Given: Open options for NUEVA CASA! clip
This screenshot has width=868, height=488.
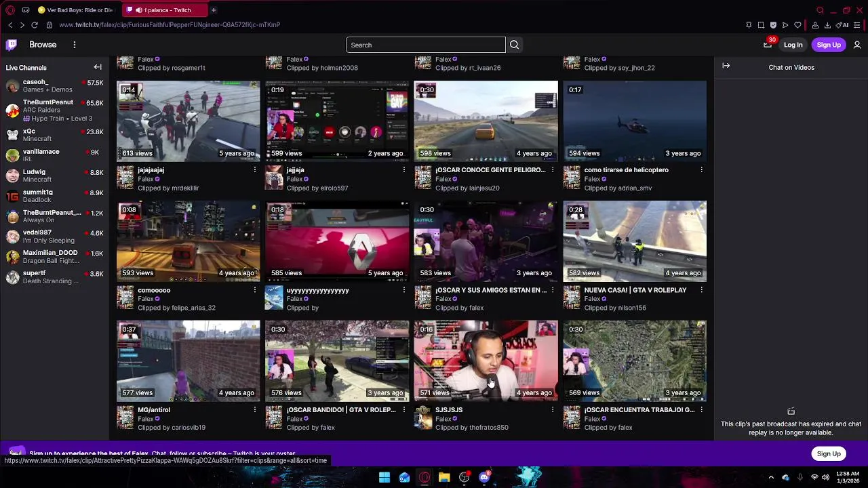Looking at the screenshot, I should (x=701, y=290).
